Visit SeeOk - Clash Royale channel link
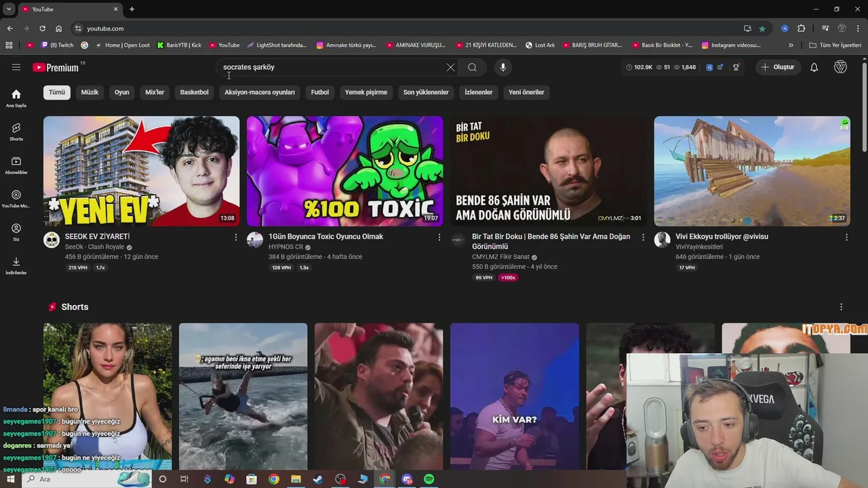The image size is (868, 488). click(94, 247)
